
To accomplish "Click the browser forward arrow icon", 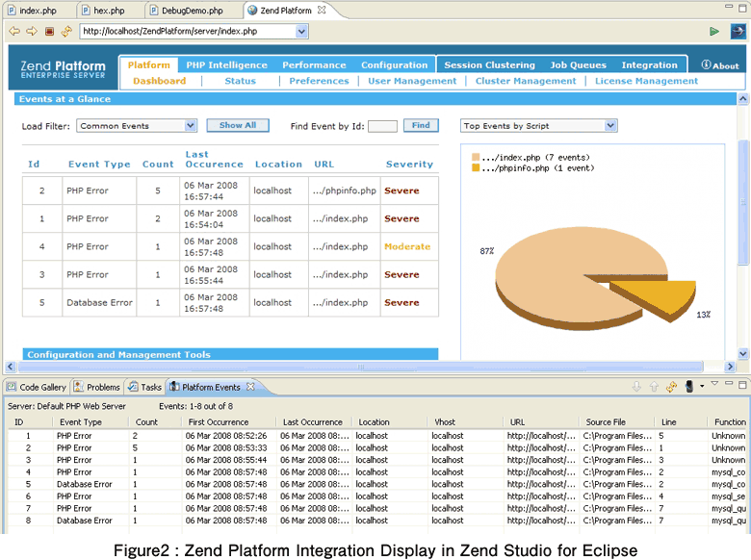I will 32,31.
